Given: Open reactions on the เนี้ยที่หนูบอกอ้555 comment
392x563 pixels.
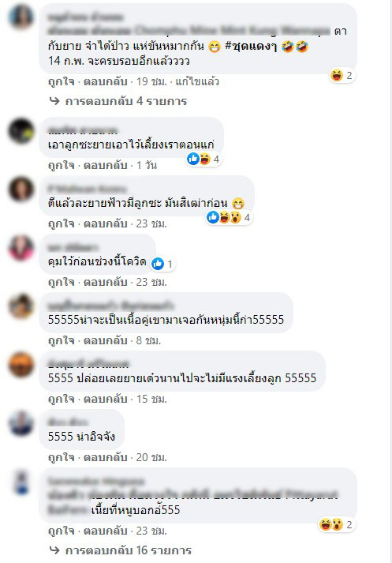Looking at the screenshot, I should (337, 524).
